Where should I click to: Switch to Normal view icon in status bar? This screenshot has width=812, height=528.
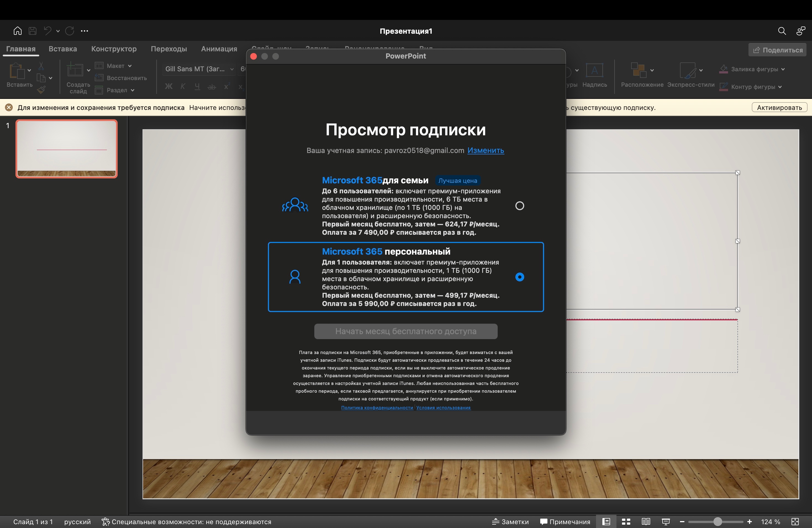click(606, 522)
